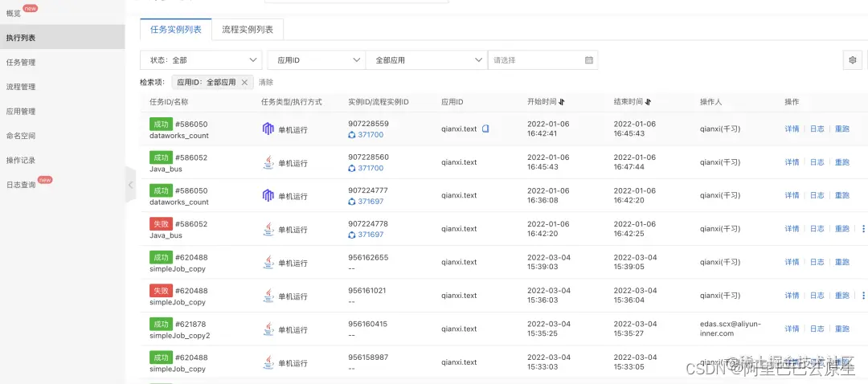Switch to 流程实例列表 tab
868x384 pixels.
click(x=248, y=30)
